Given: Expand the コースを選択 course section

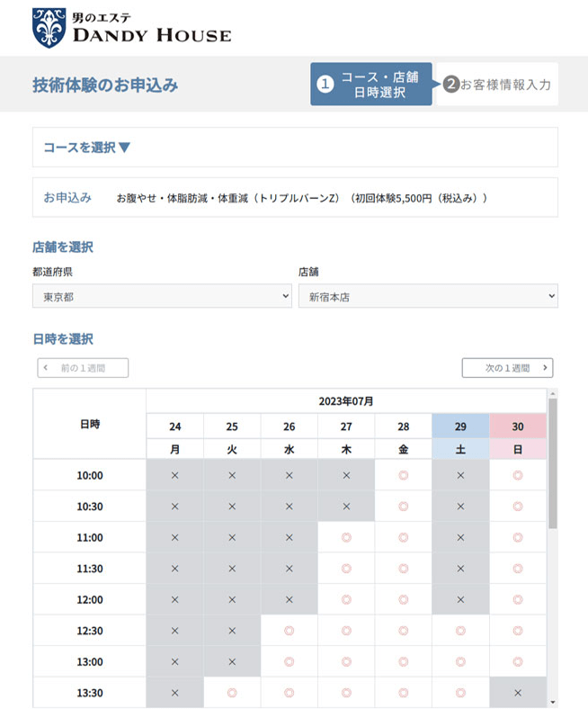Looking at the screenshot, I should 87,148.
